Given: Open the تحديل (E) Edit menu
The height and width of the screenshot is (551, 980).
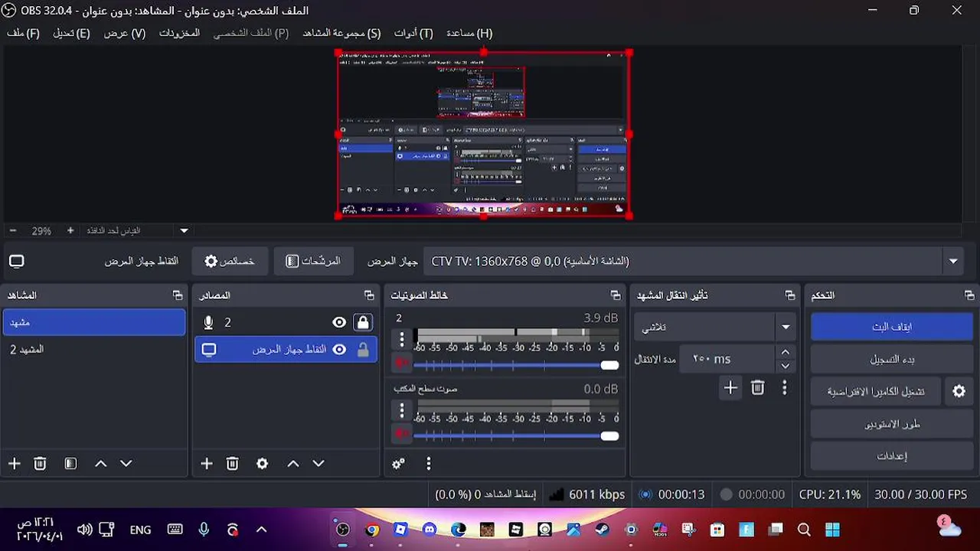Looking at the screenshot, I should click(x=71, y=34).
